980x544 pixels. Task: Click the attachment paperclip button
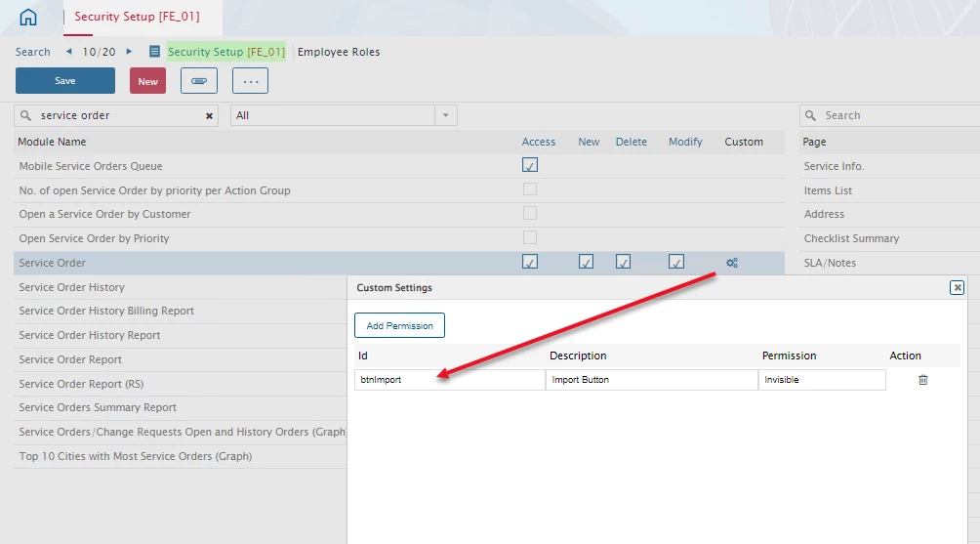coord(199,81)
